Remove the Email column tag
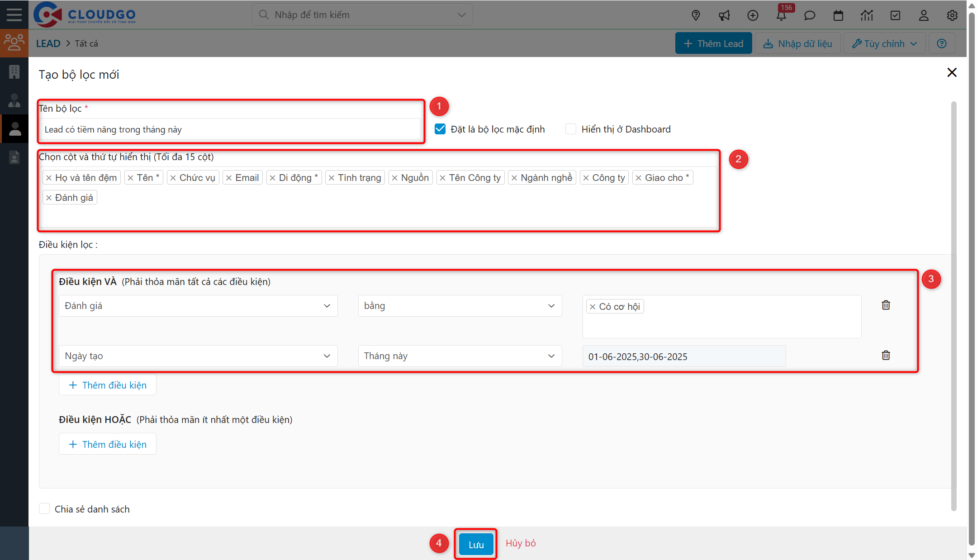 pos(229,178)
